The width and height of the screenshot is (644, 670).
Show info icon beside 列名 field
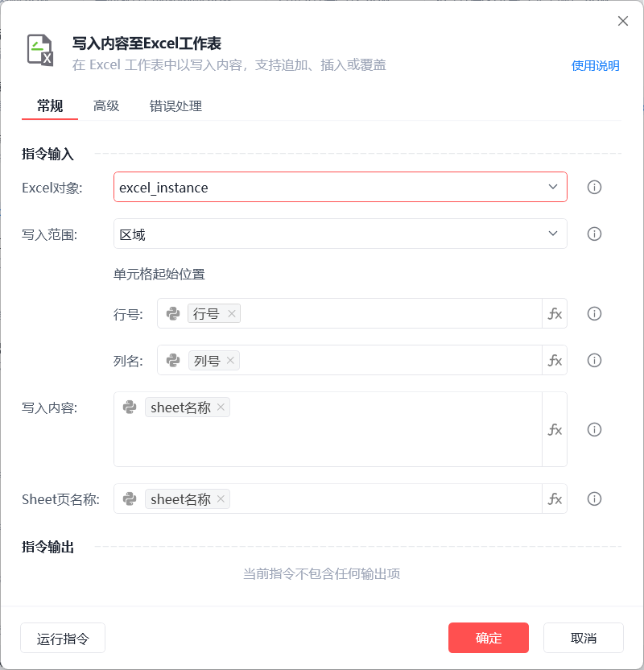[594, 360]
